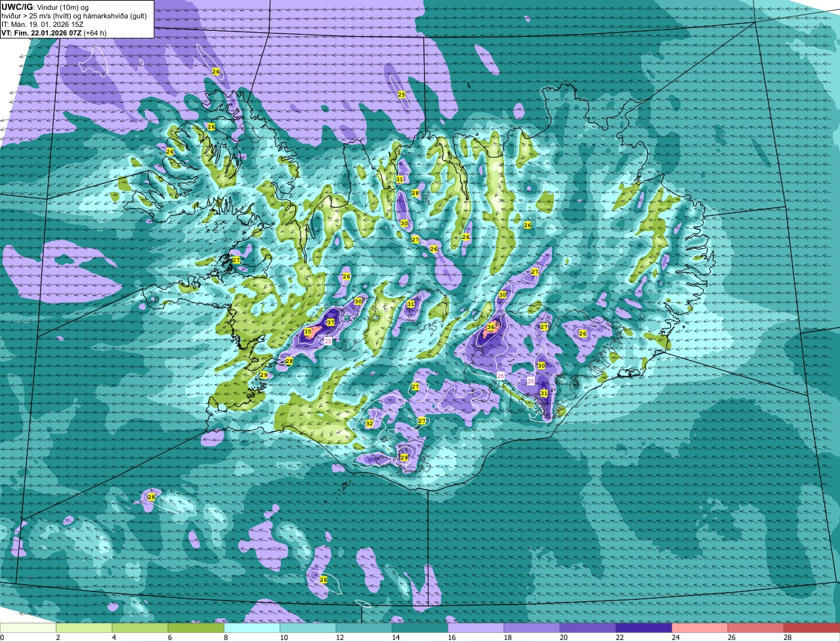Click the 'IT: Mán. 19. 01. 2026 15Z' line

coord(41,24)
